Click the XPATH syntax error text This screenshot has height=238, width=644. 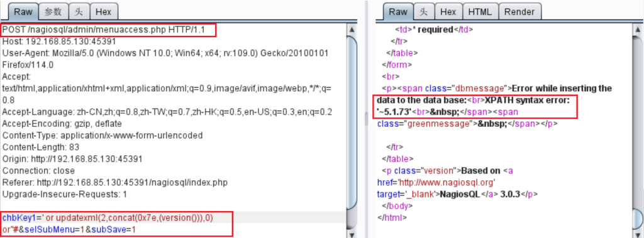527,100
